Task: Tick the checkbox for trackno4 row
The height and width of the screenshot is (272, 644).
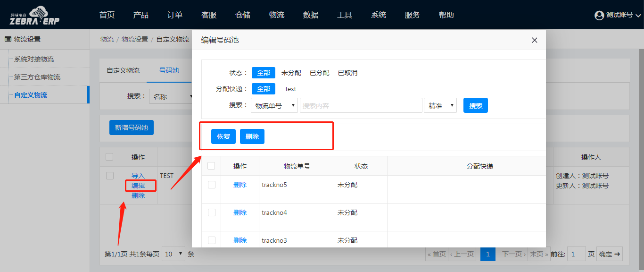Action: coord(211,212)
